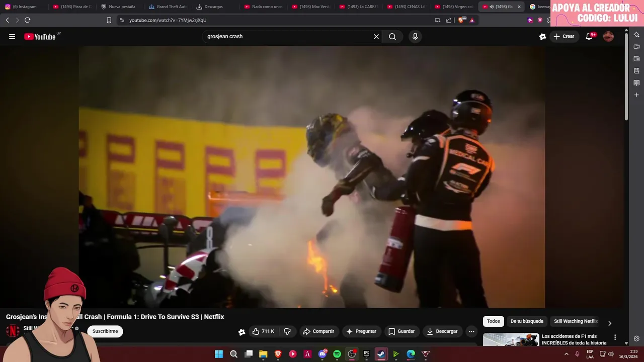Click the Preguntar button
644x362 pixels.
pos(361,331)
